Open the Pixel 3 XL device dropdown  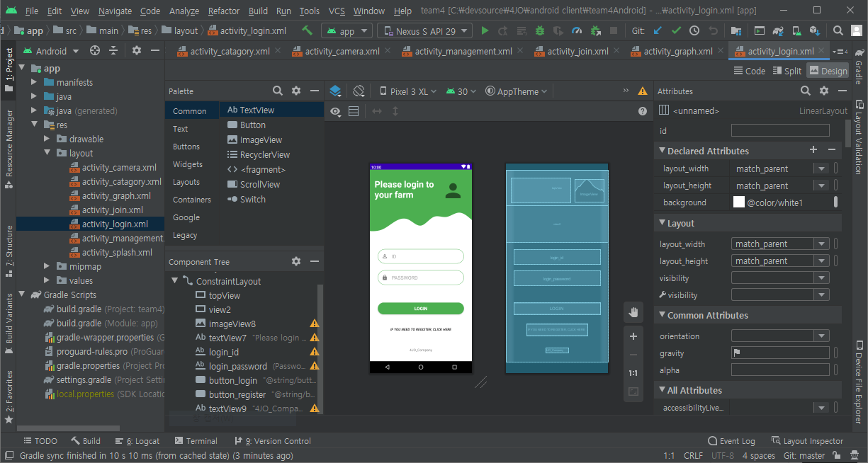tap(410, 91)
